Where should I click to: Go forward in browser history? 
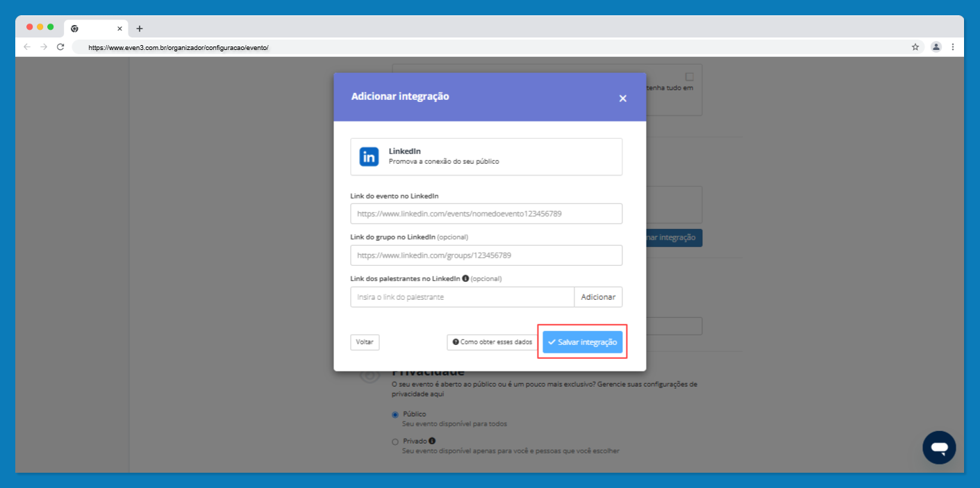[x=44, y=47]
